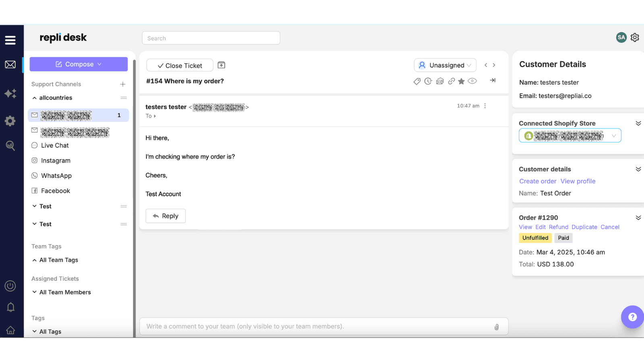Image resolution: width=644 pixels, height=362 pixels.
Task: Open the settings gear in the dark sidebar
Action: click(10, 121)
